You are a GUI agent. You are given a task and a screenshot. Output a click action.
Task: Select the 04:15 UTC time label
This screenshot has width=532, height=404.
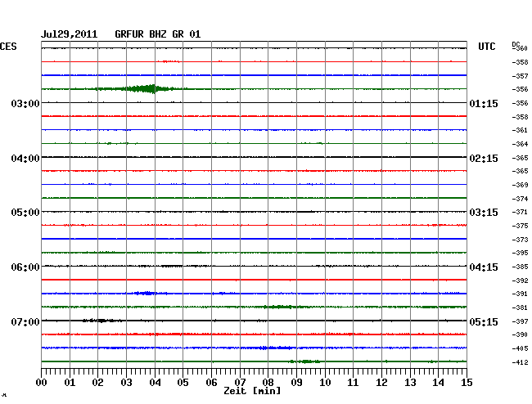(484, 267)
